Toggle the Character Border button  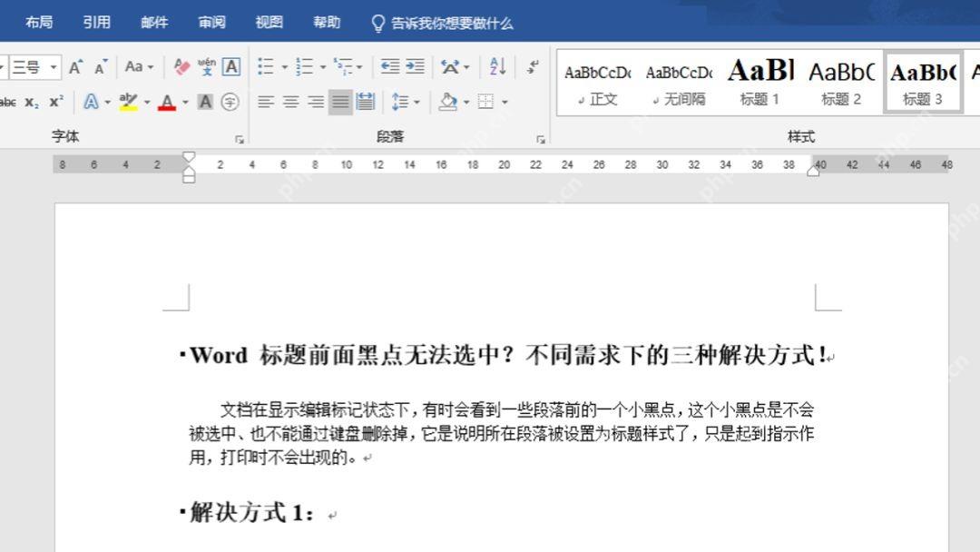click(x=231, y=66)
